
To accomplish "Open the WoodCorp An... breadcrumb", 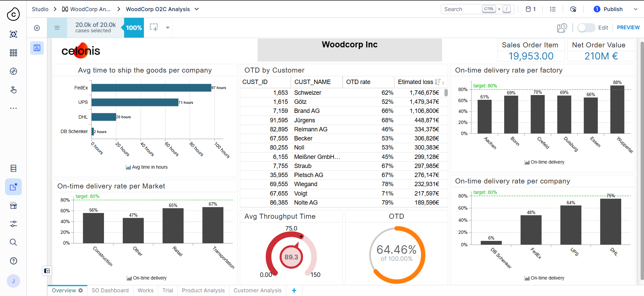I will 90,9.
